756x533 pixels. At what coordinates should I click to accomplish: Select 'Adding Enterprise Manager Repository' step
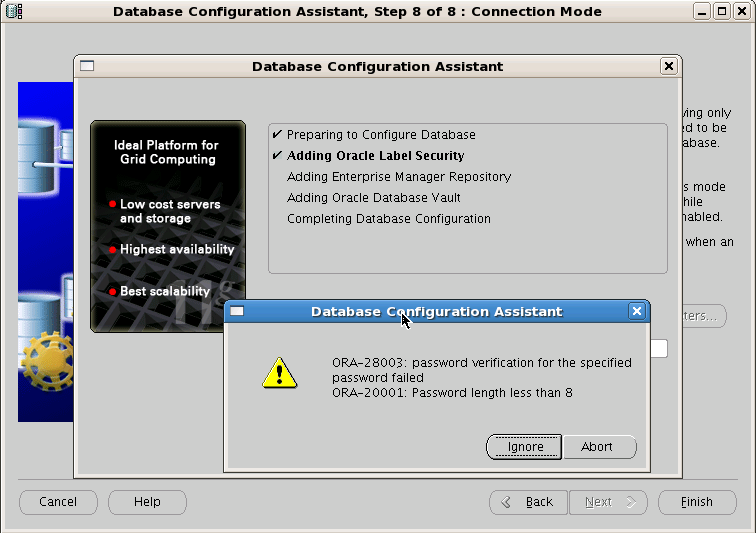coord(399,177)
